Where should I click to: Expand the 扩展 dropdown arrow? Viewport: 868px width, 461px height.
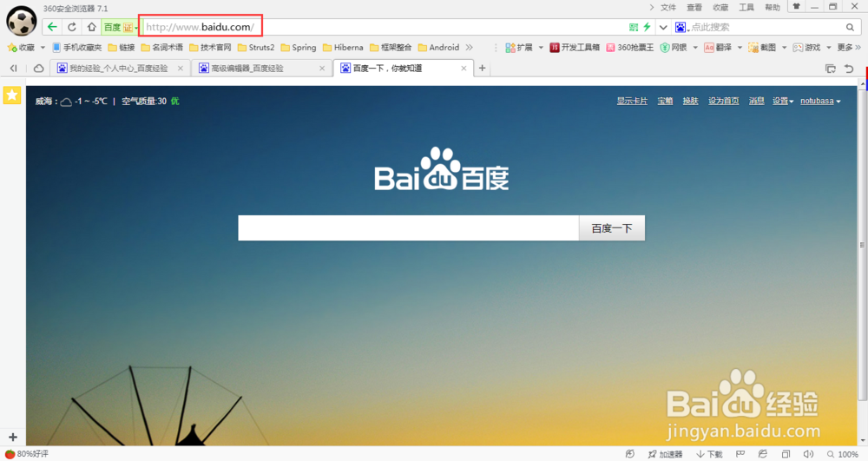541,48
